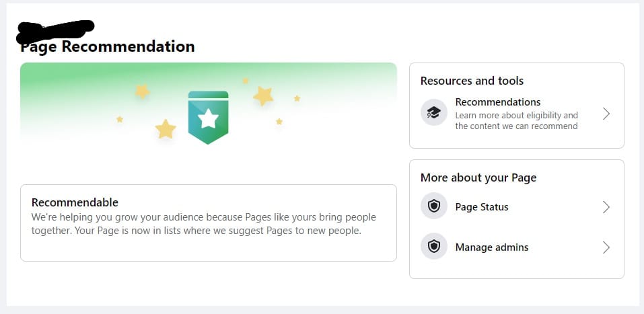Click the graduation cap Recommendations icon
644x314 pixels.
pyautogui.click(x=434, y=112)
